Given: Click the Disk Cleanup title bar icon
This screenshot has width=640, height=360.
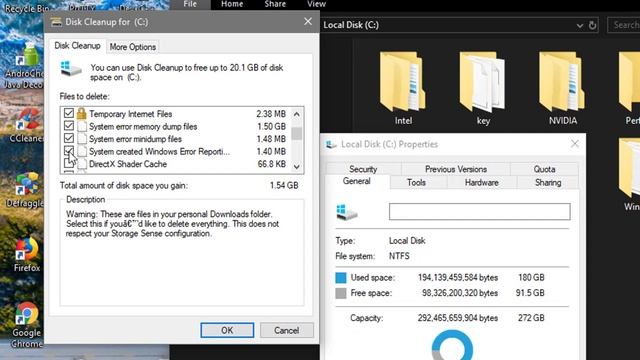Looking at the screenshot, I should pyautogui.click(x=56, y=22).
